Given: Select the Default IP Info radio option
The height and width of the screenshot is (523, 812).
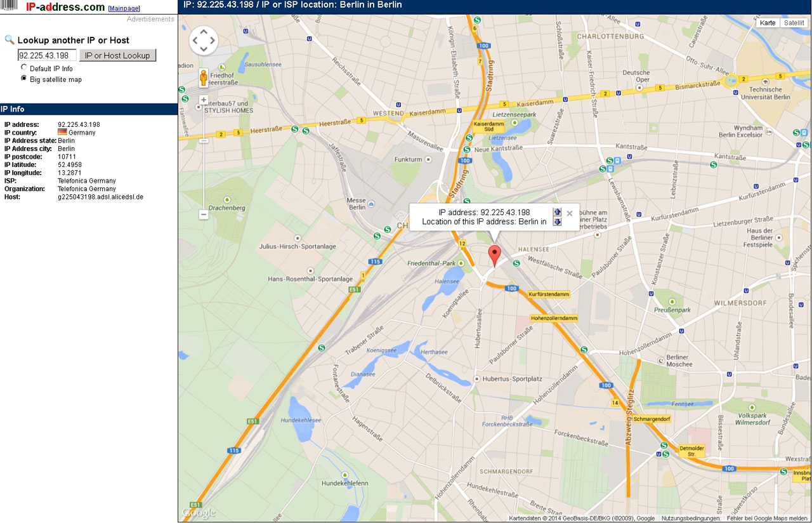Looking at the screenshot, I should (x=24, y=67).
